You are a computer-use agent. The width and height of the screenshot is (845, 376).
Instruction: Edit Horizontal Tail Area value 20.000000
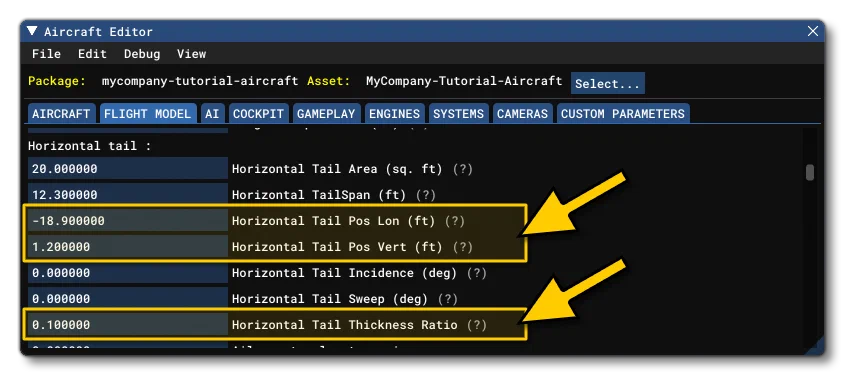click(x=128, y=169)
